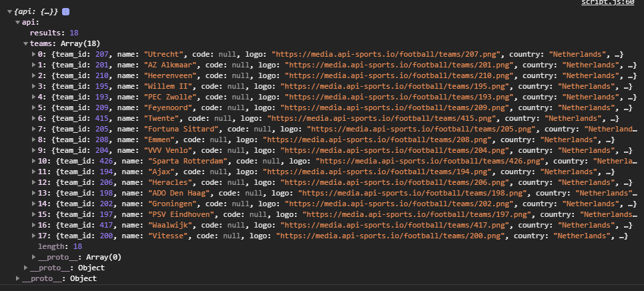Open the script.js:60 source link

[607, 3]
